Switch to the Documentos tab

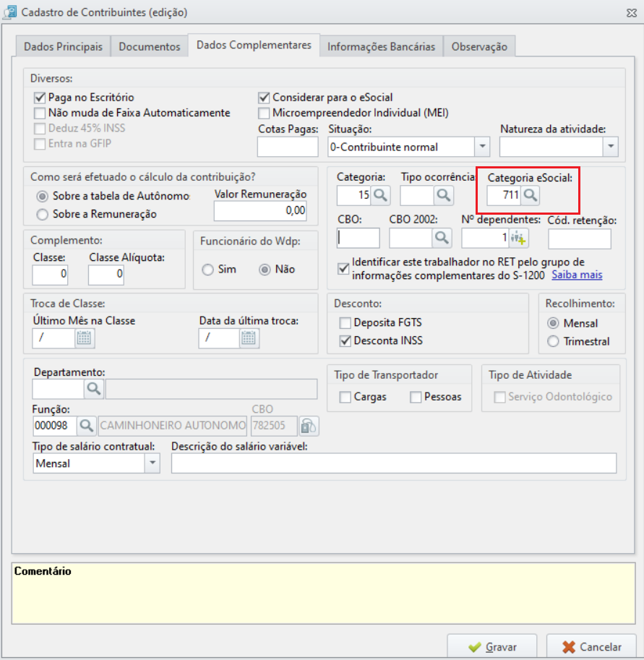[150, 46]
